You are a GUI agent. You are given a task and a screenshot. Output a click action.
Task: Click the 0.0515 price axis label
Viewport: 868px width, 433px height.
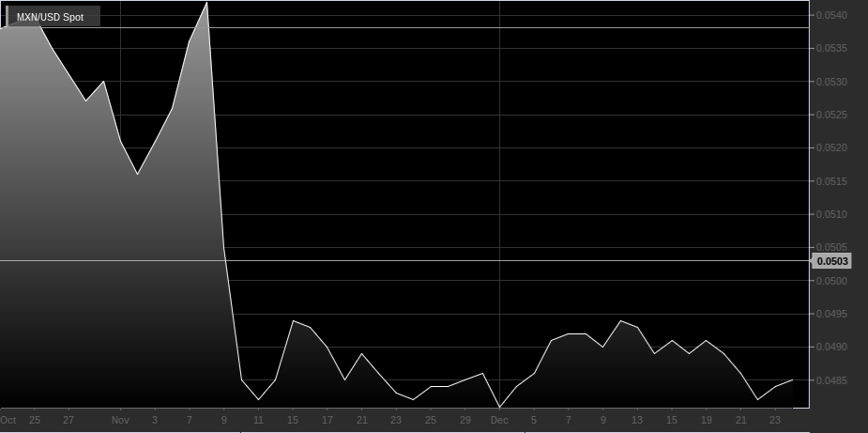pos(832,181)
